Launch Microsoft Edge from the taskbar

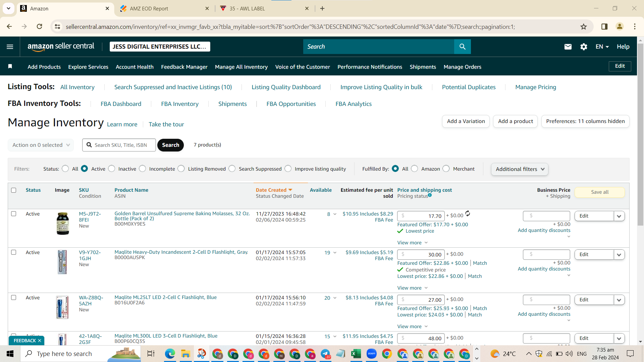[170, 354]
